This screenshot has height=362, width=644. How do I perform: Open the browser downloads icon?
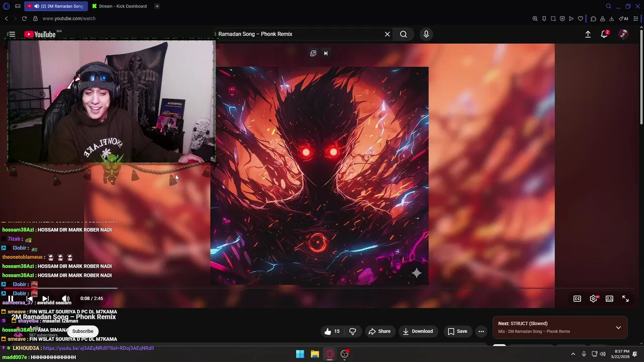611,19
